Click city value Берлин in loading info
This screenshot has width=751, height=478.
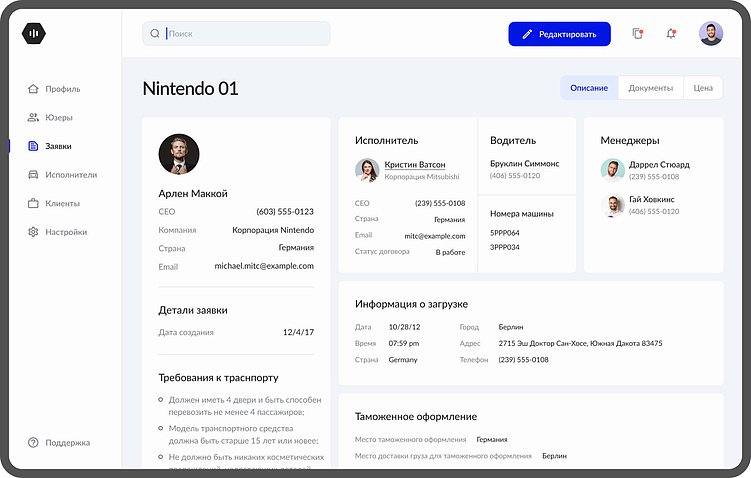point(511,327)
